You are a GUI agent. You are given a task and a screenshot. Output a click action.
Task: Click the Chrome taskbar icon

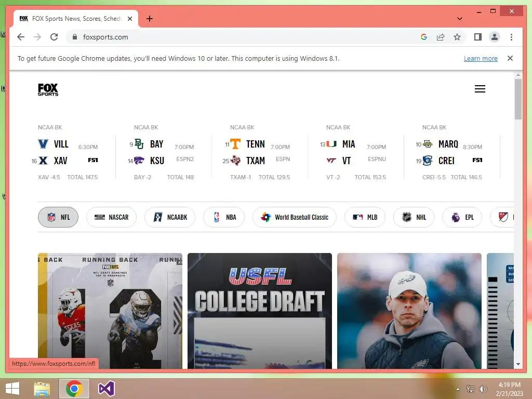(74, 389)
